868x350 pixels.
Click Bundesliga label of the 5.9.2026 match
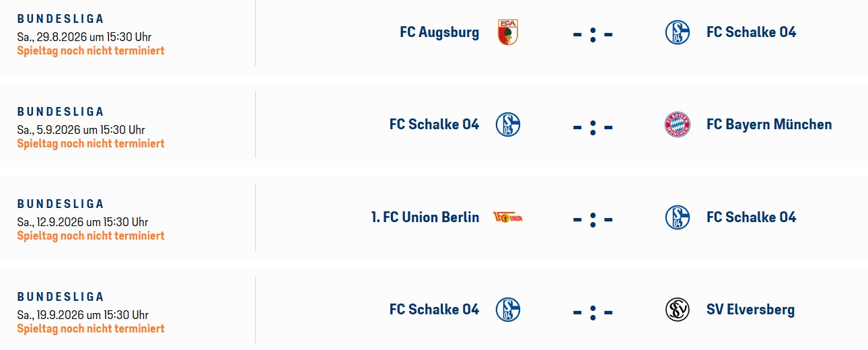(61, 111)
